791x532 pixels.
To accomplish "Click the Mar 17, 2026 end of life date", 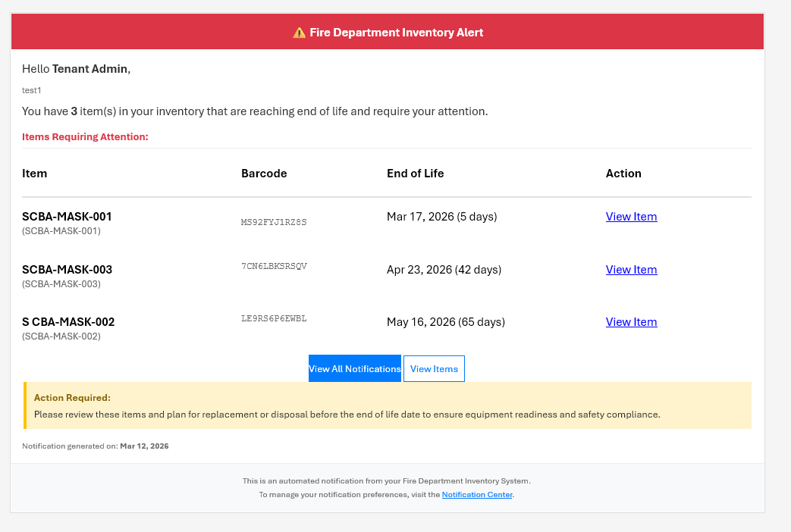I will click(x=441, y=216).
